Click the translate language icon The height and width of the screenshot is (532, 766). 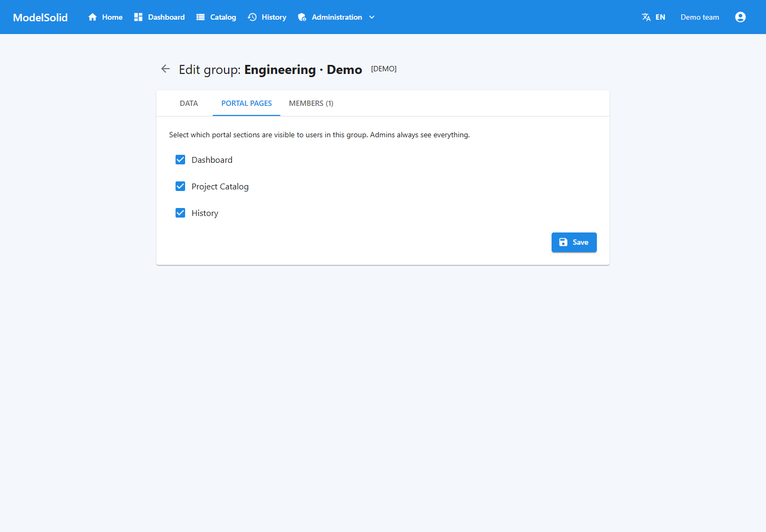tap(646, 17)
